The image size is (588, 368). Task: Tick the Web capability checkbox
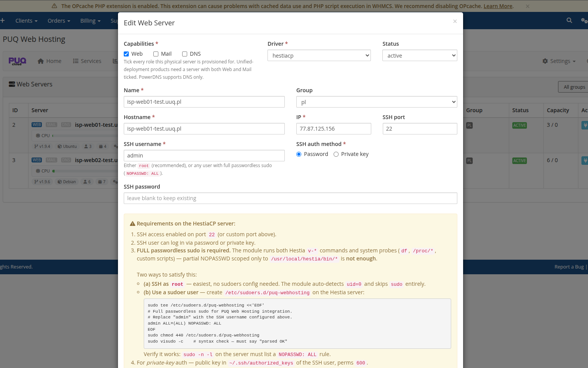pos(126,54)
